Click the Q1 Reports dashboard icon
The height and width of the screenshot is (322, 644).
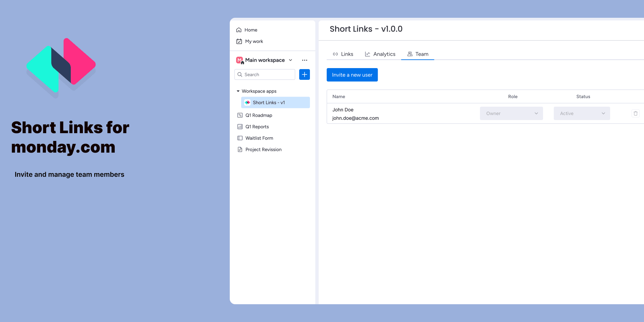240,127
